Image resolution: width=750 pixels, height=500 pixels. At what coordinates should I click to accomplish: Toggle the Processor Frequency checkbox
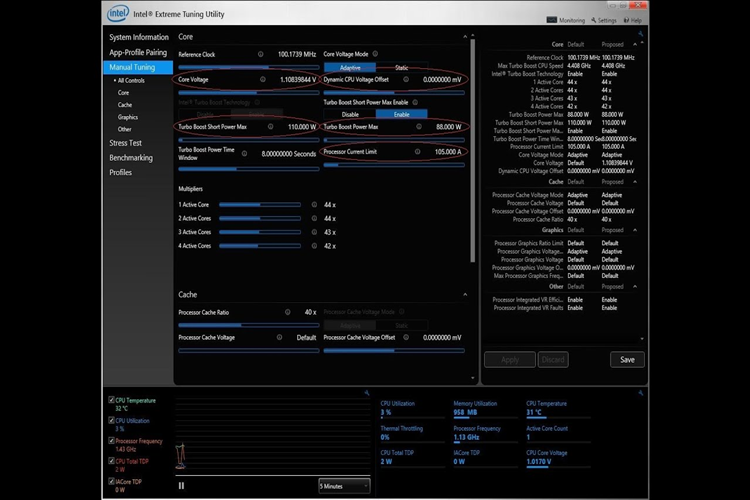[111, 441]
